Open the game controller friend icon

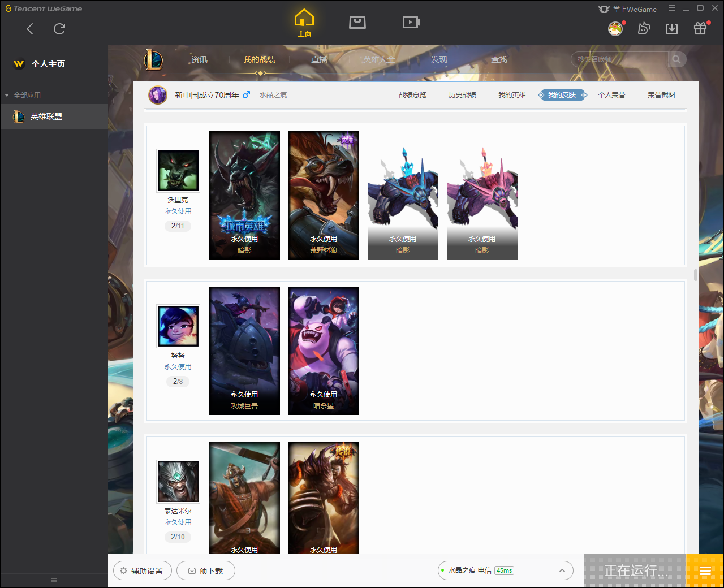pos(644,28)
